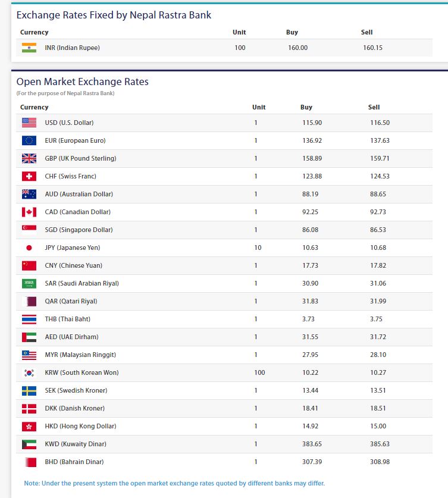Click the Indian flag icon
This screenshot has width=448, height=498.
click(x=29, y=48)
